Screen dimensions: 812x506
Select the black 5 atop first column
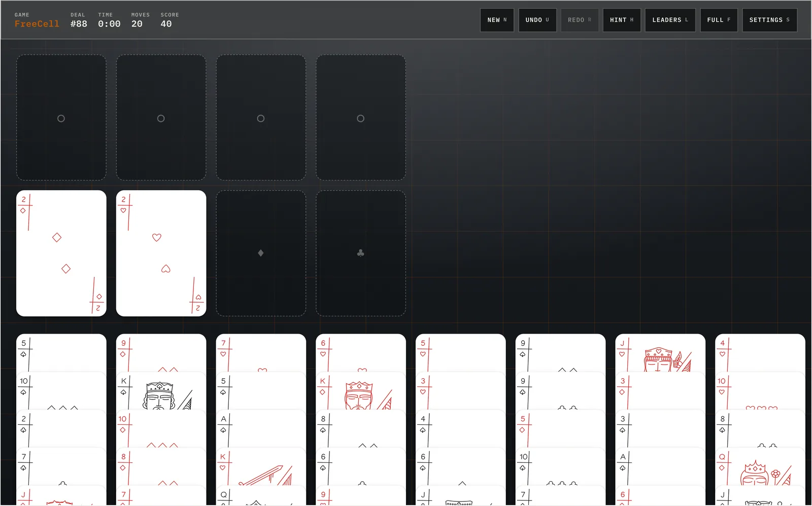point(61,353)
